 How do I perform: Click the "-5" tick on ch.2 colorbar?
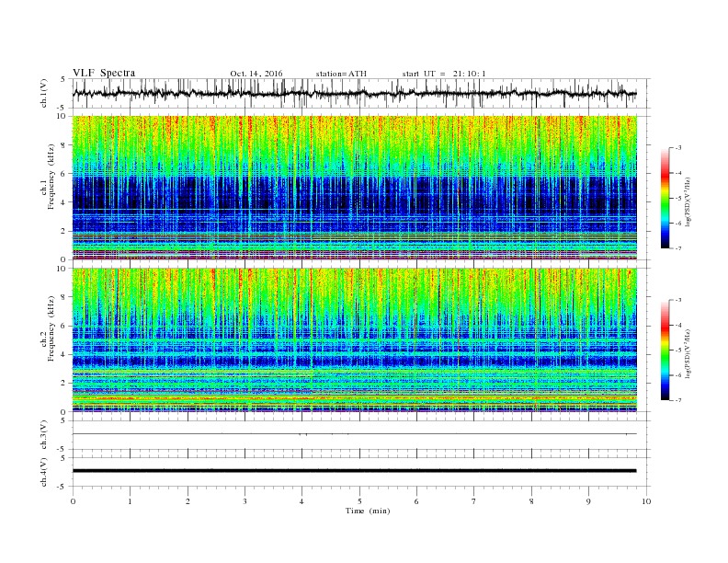tap(677, 350)
